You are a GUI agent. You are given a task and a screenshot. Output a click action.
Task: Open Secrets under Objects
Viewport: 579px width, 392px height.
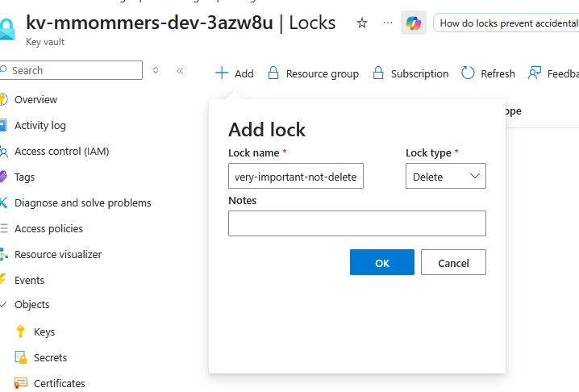click(x=50, y=357)
